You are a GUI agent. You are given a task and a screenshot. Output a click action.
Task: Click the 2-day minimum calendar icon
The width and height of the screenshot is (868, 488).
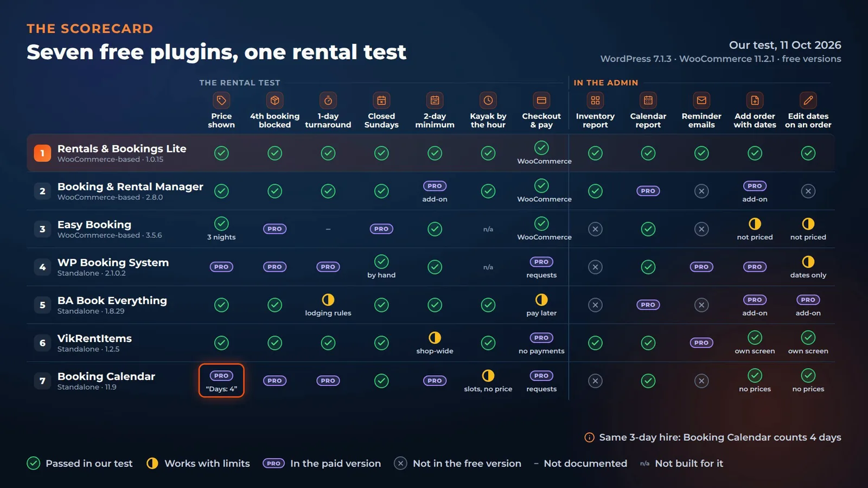pos(435,100)
